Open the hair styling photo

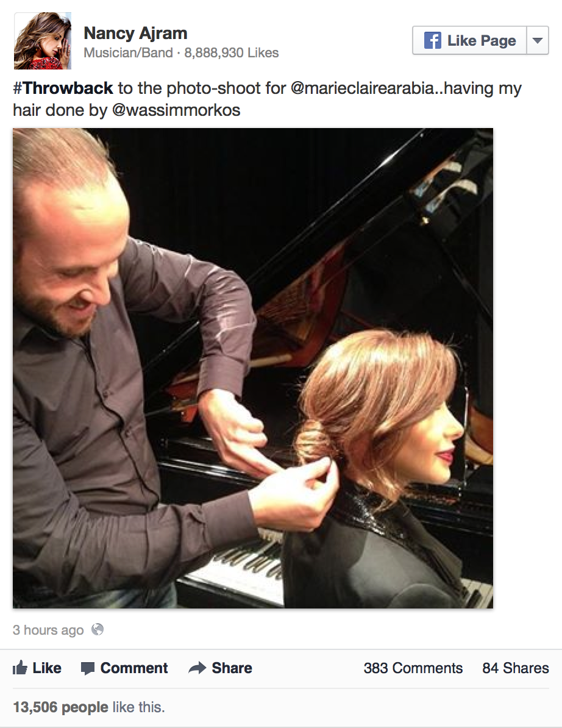[x=253, y=368]
